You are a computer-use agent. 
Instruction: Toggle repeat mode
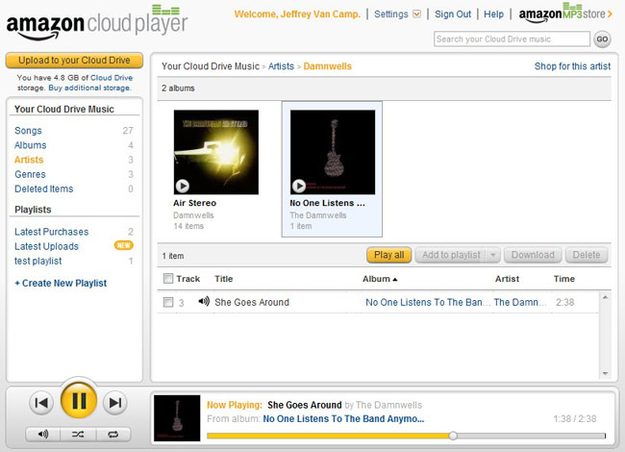click(x=113, y=434)
